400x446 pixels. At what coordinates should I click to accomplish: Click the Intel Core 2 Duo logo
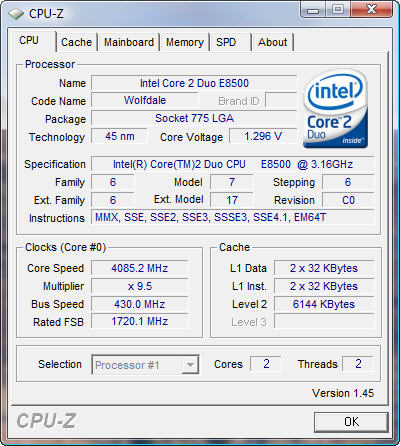[x=336, y=109]
